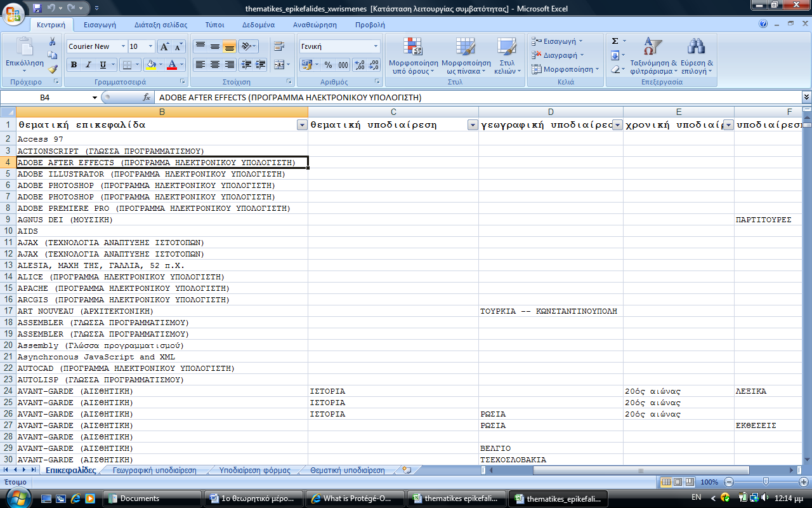Toggle underline formatting
The width and height of the screenshot is (812, 508).
102,65
